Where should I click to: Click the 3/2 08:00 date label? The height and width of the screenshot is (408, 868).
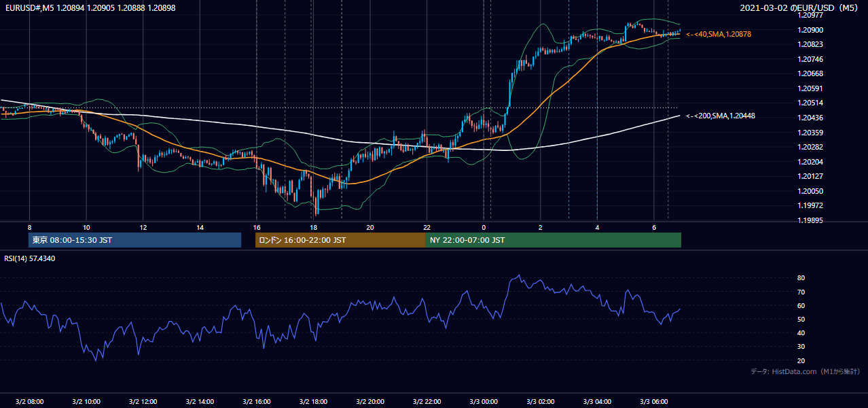click(x=29, y=401)
